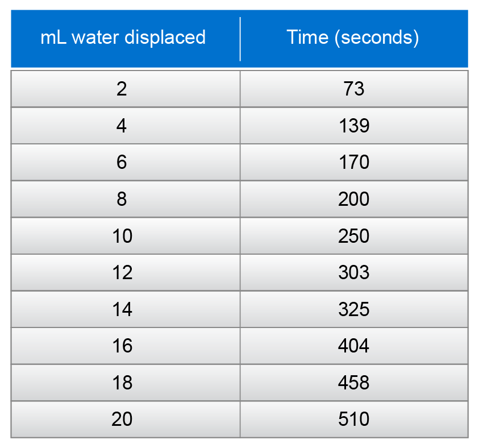This screenshot has height=448, width=479.
Task: Highlight the time cell reading 250
Action: (x=353, y=236)
